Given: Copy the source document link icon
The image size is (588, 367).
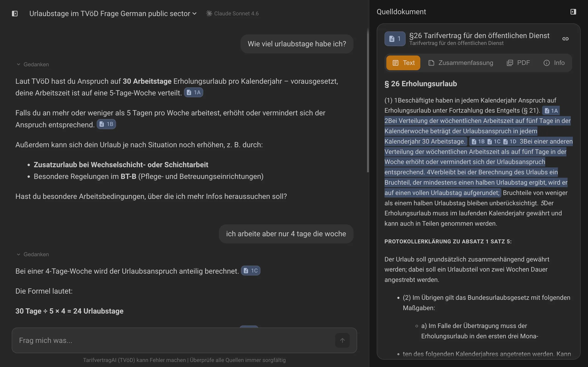Looking at the screenshot, I should [566, 38].
